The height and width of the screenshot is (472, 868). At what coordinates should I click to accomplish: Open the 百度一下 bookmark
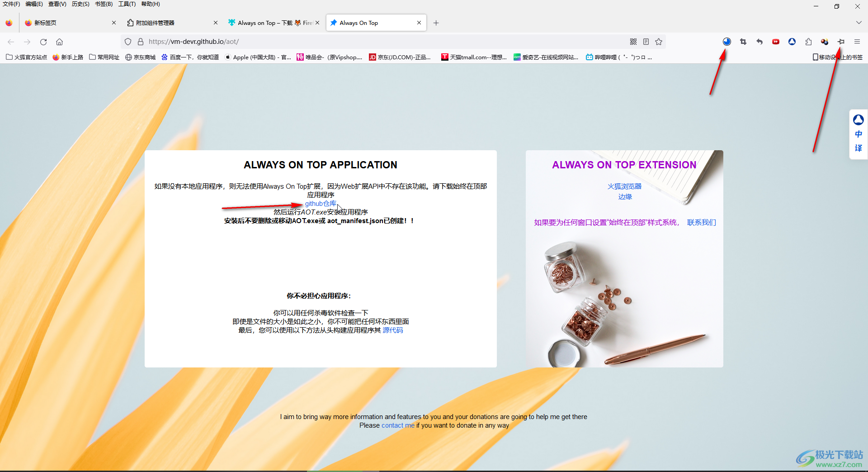[x=190, y=57]
